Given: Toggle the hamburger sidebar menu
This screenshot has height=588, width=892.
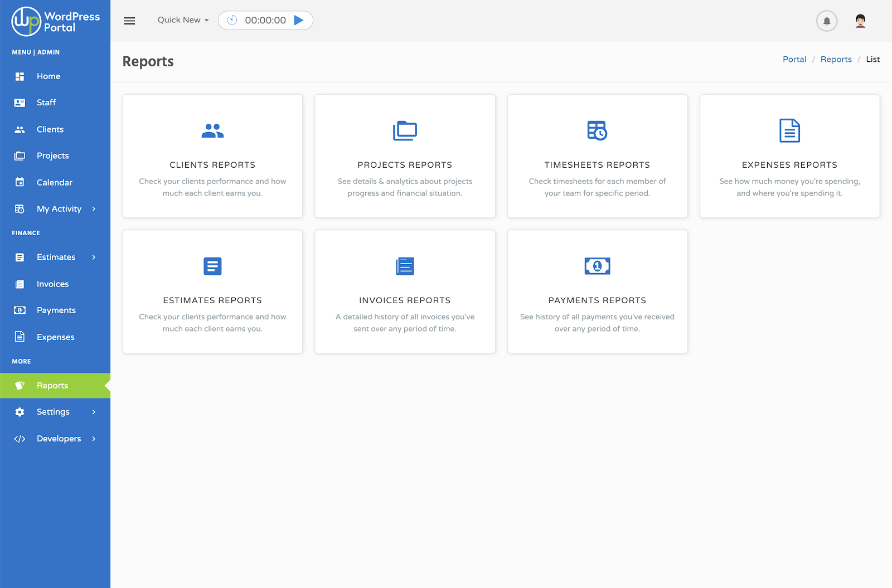Looking at the screenshot, I should tap(129, 21).
